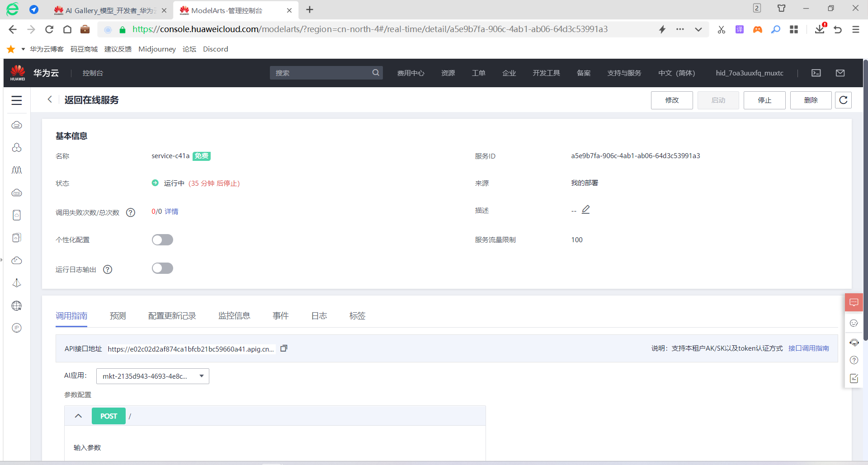Open the 中文 (简体) language menu
The width and height of the screenshot is (868, 465).
click(x=676, y=73)
